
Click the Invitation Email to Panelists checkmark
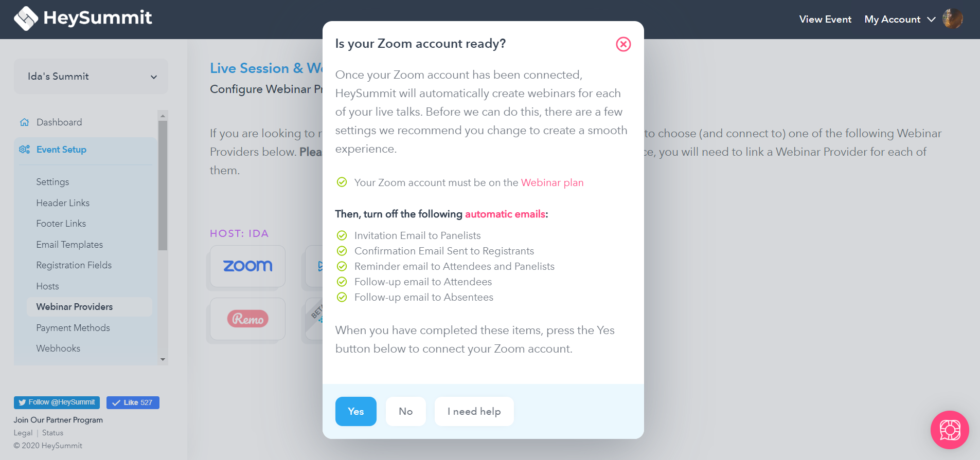pos(342,235)
